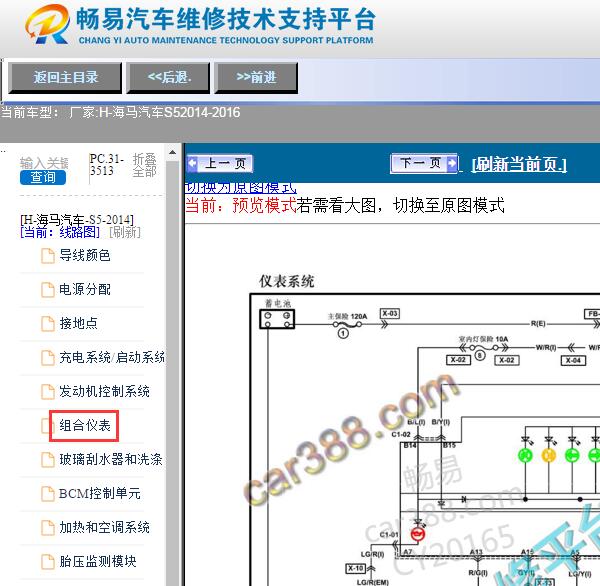
Task: Open 加热和空调系统 entry
Action: click(104, 528)
